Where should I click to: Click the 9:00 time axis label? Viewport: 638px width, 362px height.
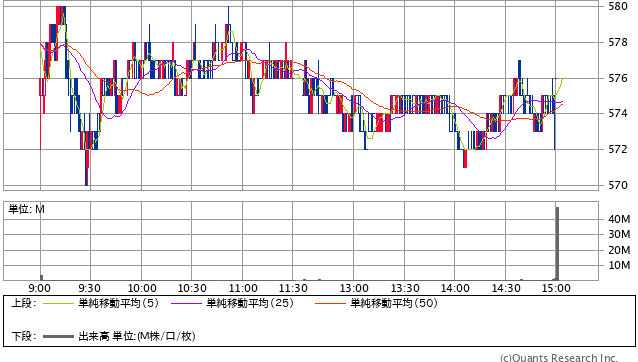pyautogui.click(x=39, y=288)
